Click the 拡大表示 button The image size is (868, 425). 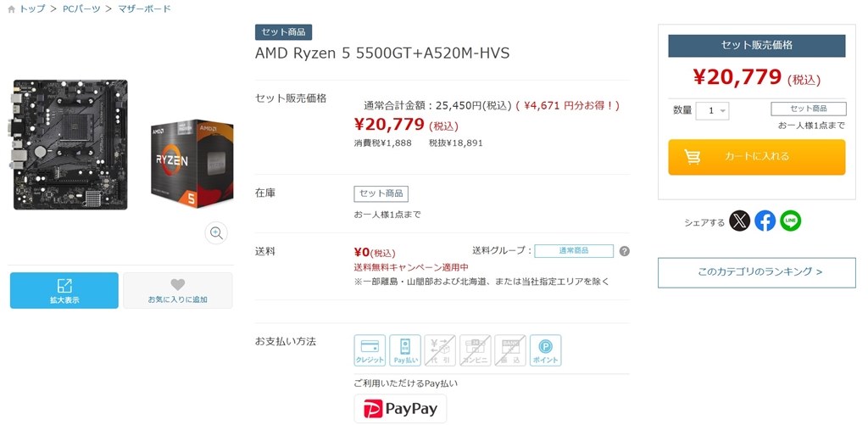coord(64,290)
